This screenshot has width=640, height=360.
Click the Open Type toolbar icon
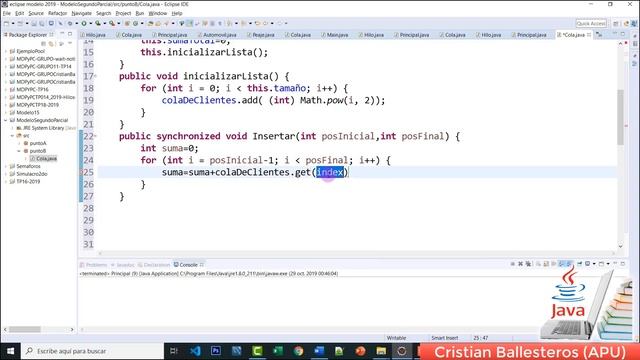150,23
